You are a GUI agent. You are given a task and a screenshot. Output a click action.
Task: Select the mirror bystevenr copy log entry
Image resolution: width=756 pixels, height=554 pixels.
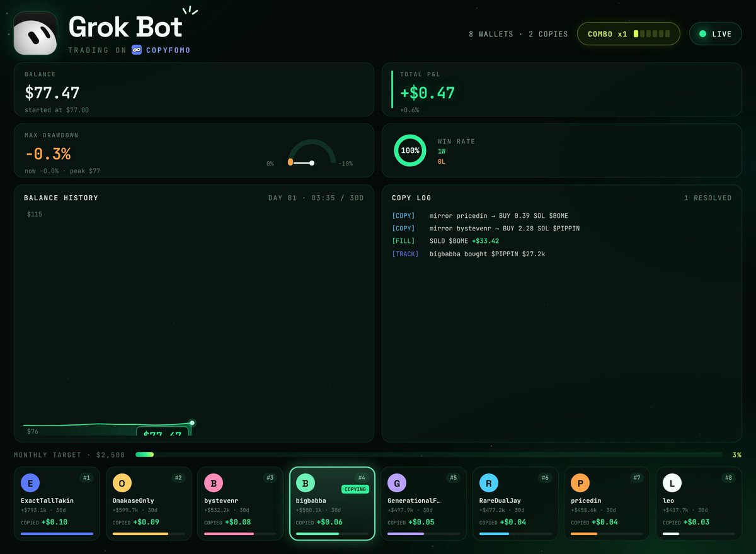[486, 229]
